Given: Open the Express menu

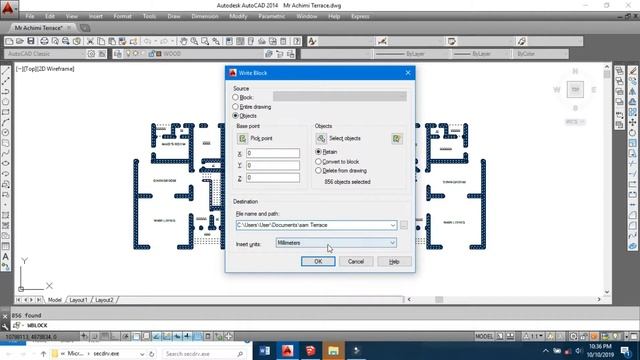Looking at the screenshot, I should [360, 16].
